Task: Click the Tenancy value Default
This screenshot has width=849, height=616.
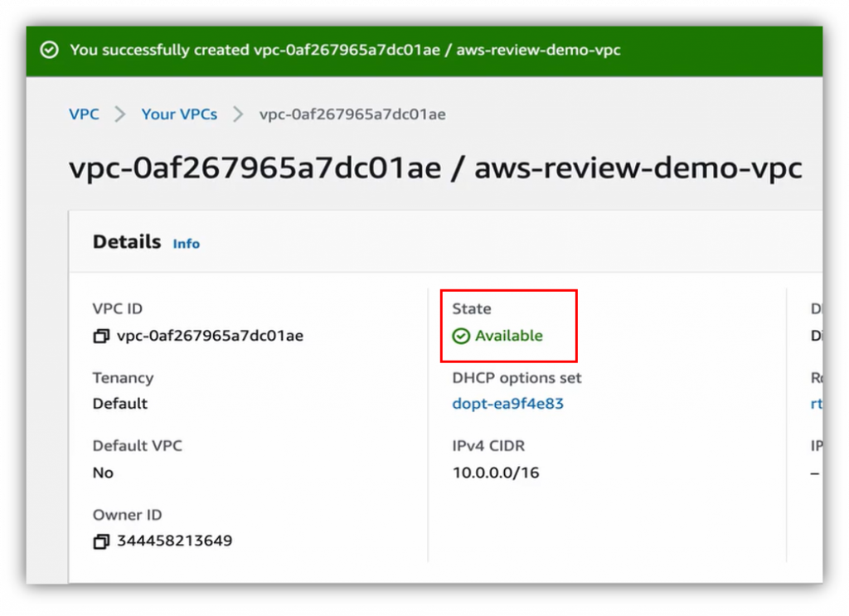Action: pos(120,404)
